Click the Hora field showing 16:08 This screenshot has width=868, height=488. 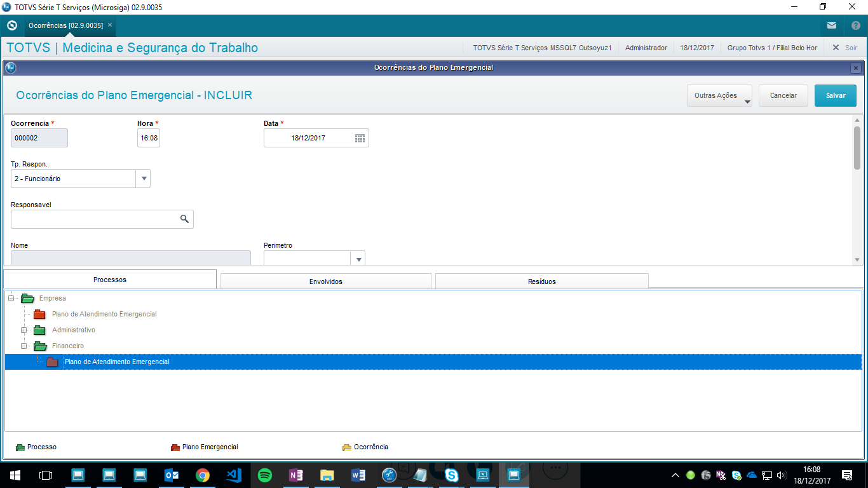tap(149, 138)
